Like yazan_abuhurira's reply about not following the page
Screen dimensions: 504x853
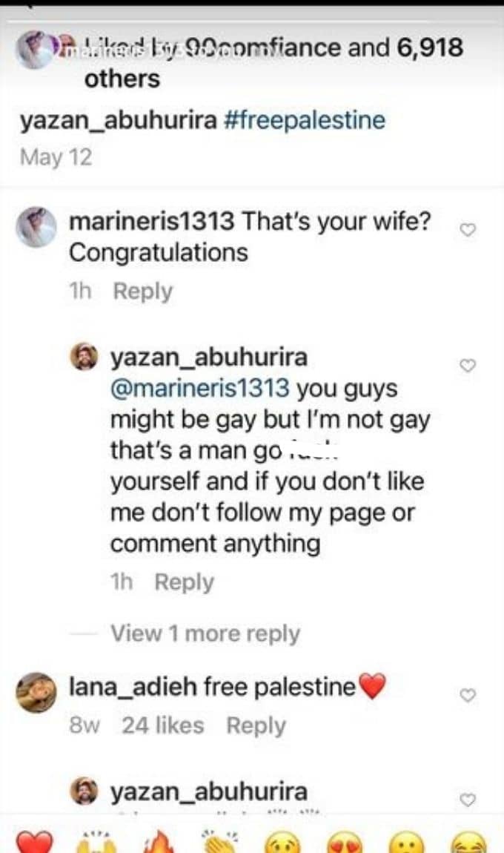468,366
